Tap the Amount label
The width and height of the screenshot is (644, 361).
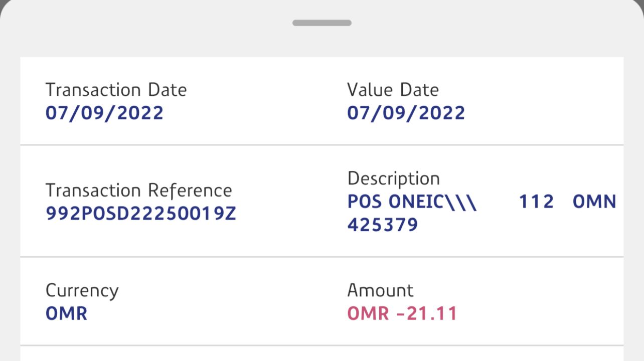pyautogui.click(x=380, y=291)
